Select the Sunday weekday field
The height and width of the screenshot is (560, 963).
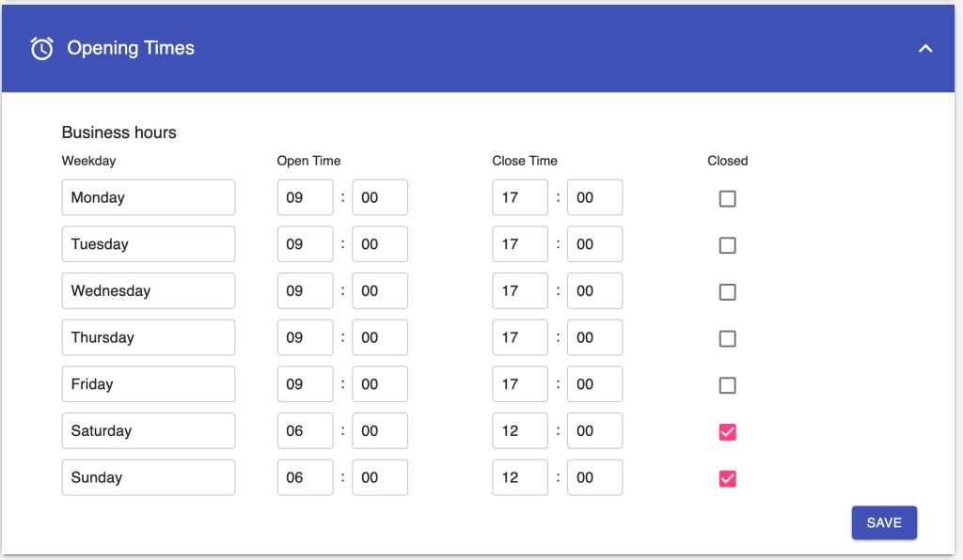click(x=148, y=477)
